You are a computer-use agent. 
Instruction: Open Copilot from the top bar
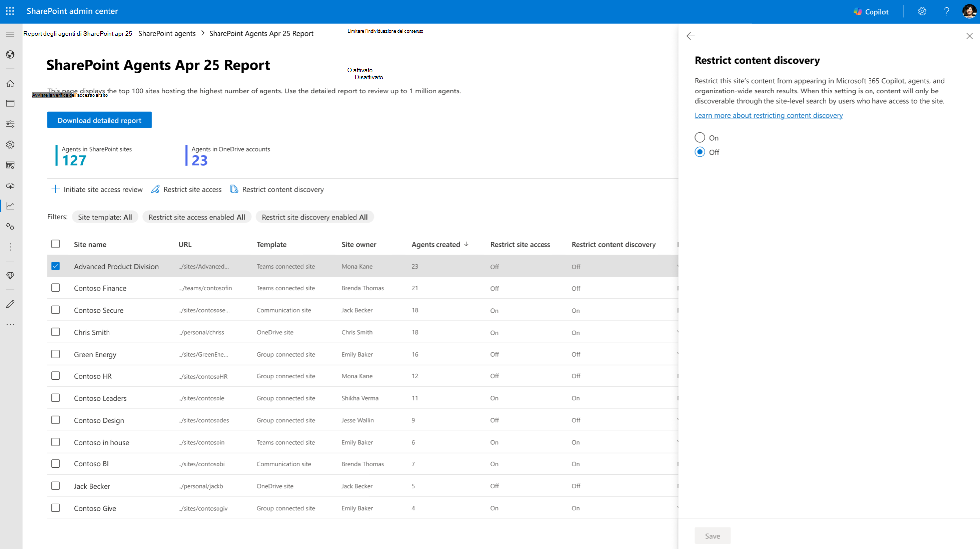[871, 11]
